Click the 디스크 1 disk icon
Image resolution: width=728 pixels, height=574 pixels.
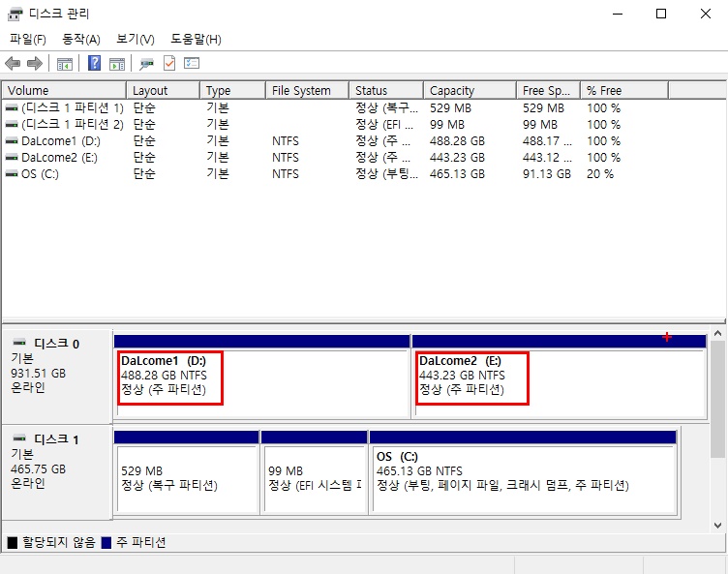[19, 438]
